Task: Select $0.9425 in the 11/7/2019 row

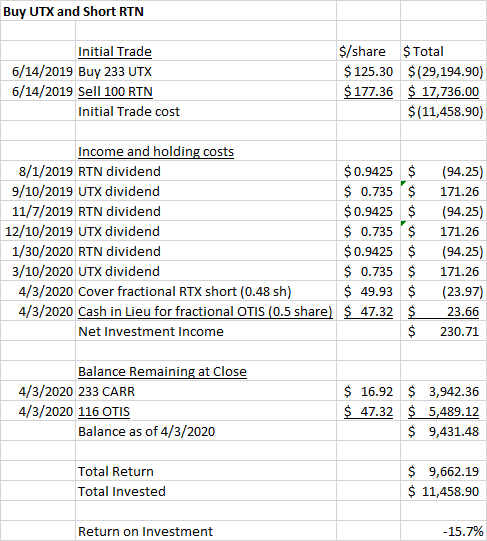Action: [368, 212]
